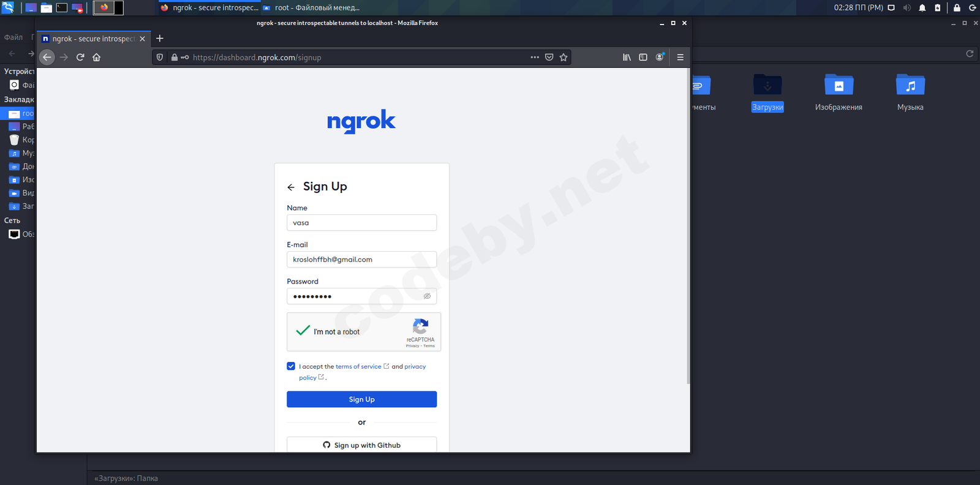Select the Загрузки folder icon
Screen dimensions: 980x485
[767, 93]
